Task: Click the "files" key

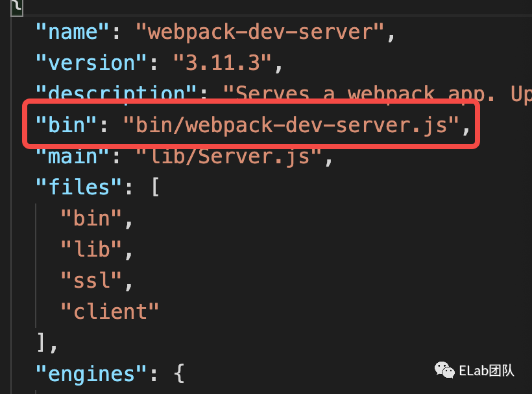Action: click(x=79, y=187)
